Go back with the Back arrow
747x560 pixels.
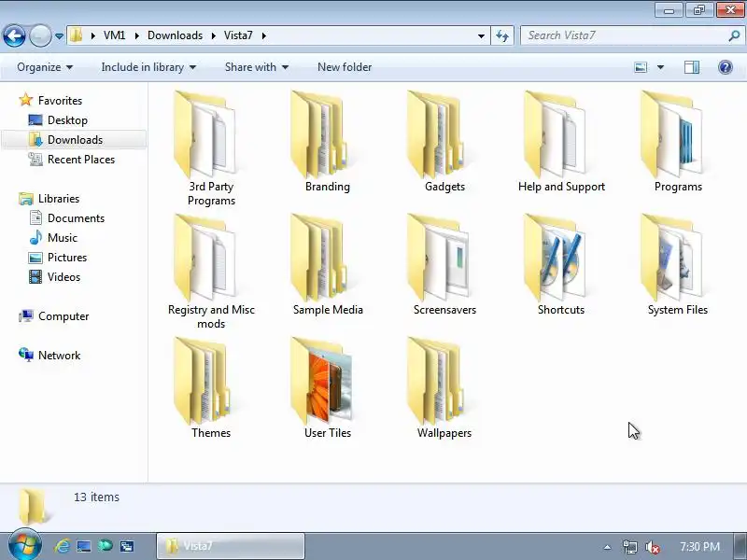(x=14, y=35)
